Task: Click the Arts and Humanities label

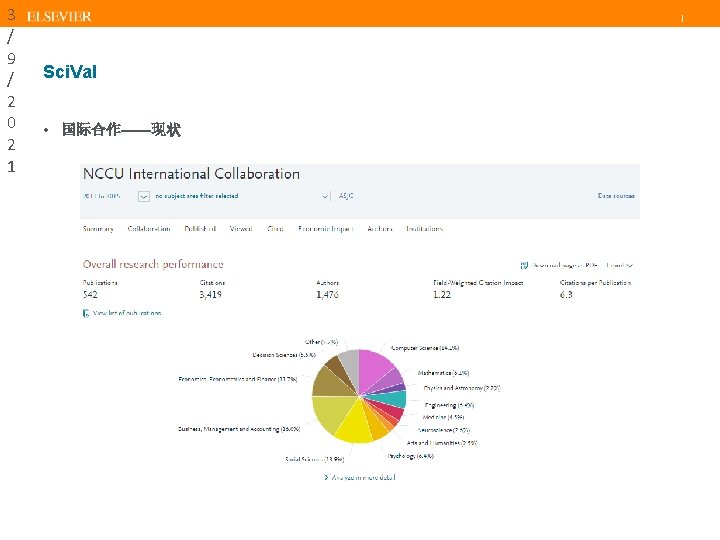Action: click(x=442, y=443)
